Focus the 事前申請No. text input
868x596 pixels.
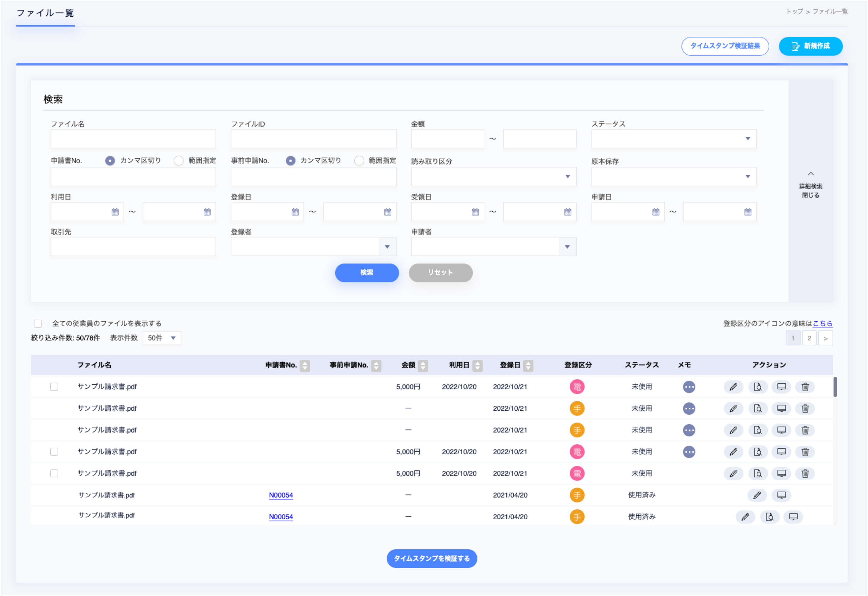313,176
